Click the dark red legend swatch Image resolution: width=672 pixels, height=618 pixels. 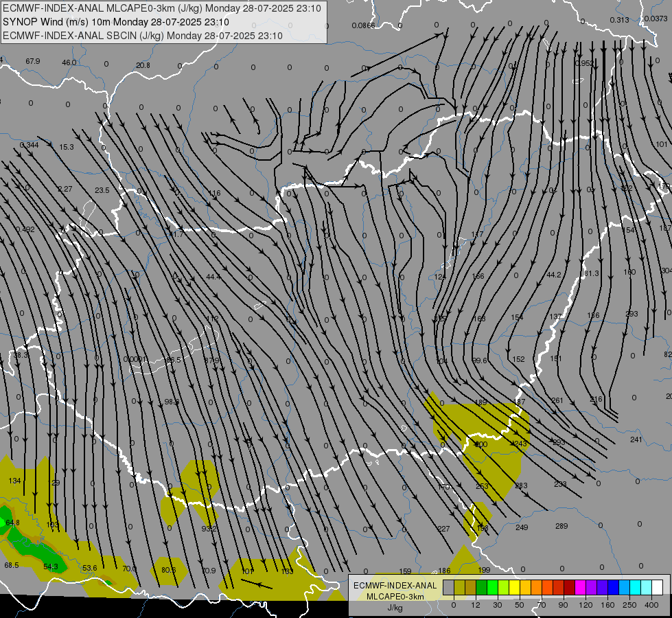tap(569, 587)
